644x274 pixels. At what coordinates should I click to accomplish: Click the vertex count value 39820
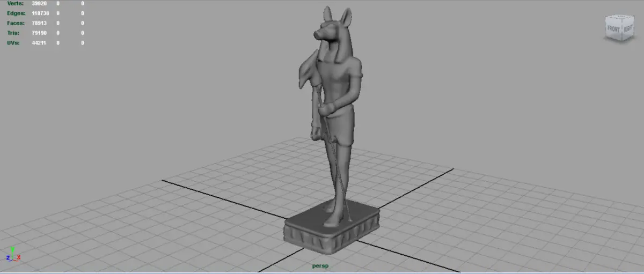40,3
